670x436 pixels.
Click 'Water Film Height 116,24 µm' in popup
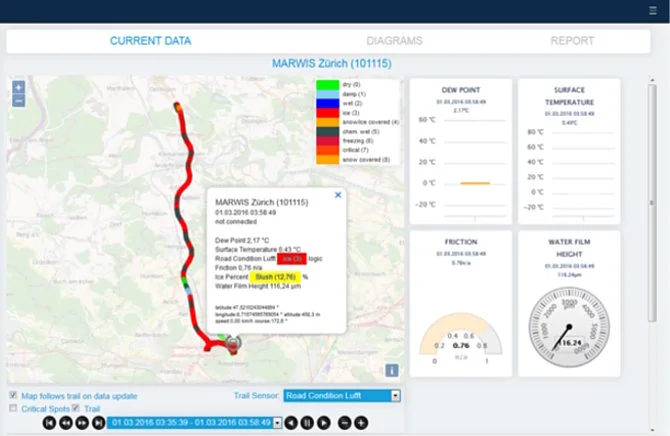coord(258,286)
